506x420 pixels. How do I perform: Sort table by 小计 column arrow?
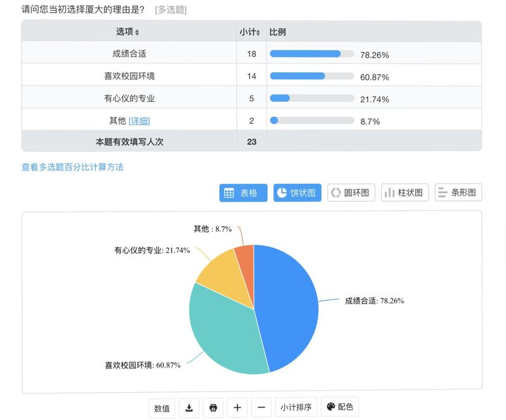258,32
